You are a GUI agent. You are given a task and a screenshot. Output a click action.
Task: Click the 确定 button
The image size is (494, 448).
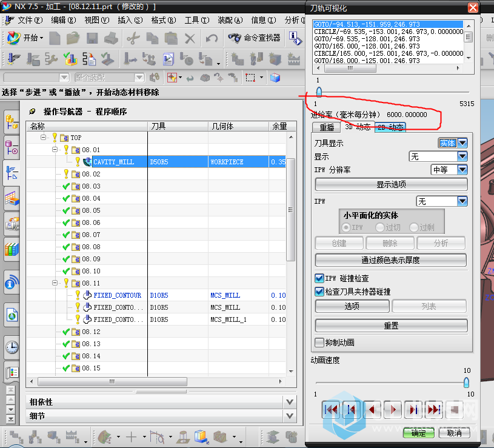[418, 433]
